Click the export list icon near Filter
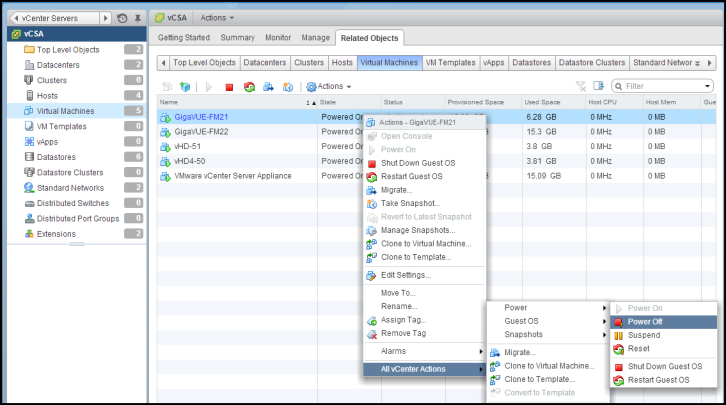This screenshot has width=726, height=405. click(x=599, y=86)
